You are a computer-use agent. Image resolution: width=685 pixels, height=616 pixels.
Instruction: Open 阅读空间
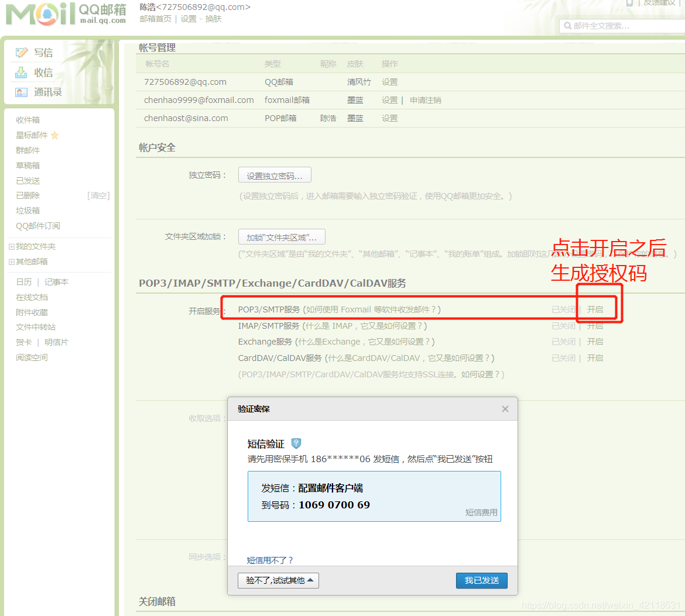click(32, 357)
